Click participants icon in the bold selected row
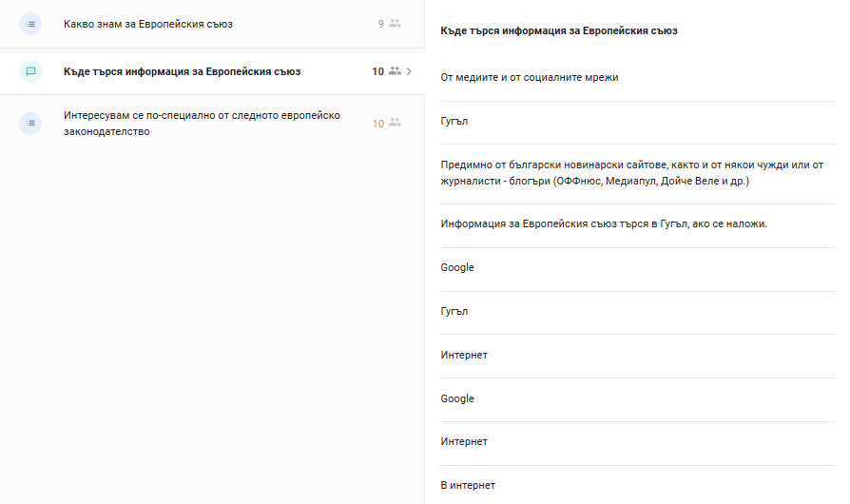This screenshot has height=504, width=850. click(x=396, y=71)
